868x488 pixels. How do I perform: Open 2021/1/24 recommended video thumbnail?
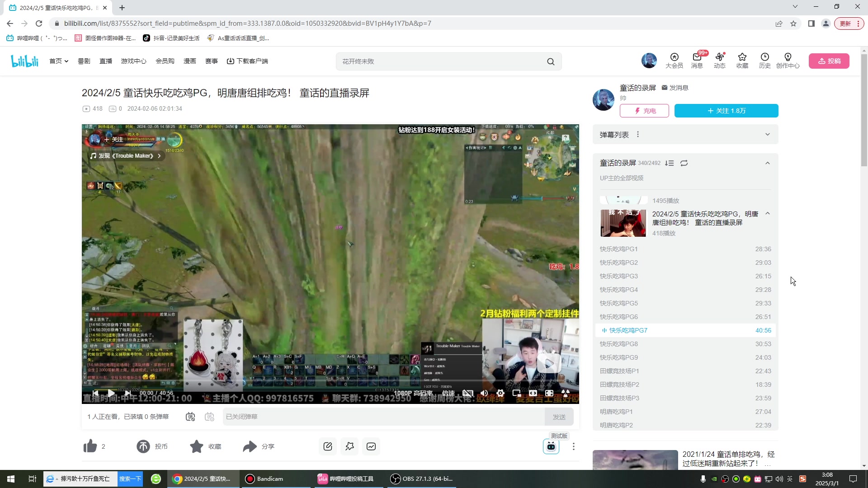click(x=635, y=460)
